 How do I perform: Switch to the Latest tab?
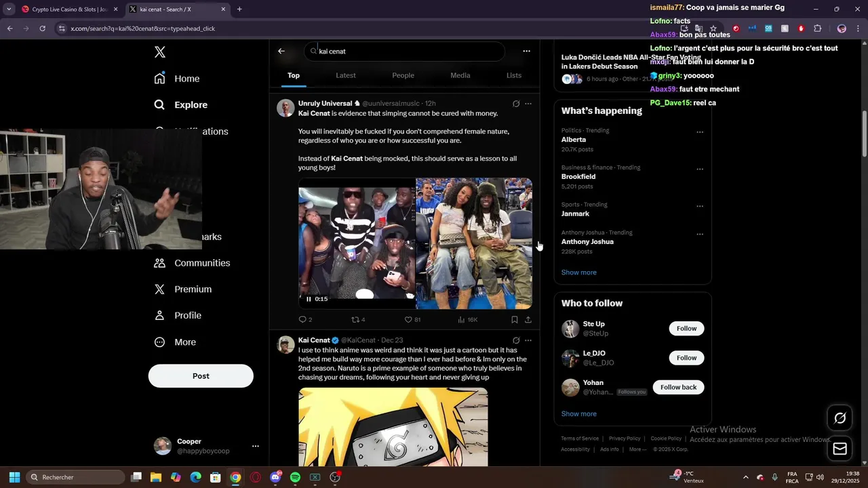346,75
